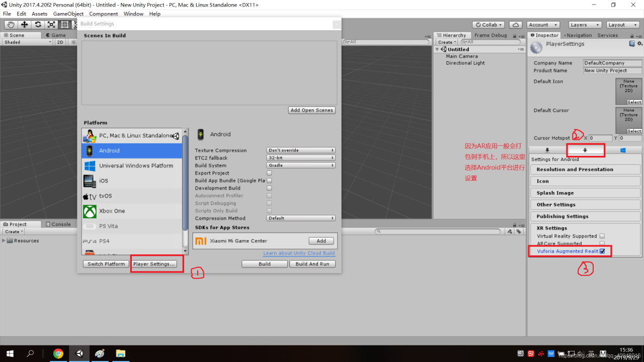The height and width of the screenshot is (362, 644).
Task: Open Windows taskbar search
Action: click(31, 353)
